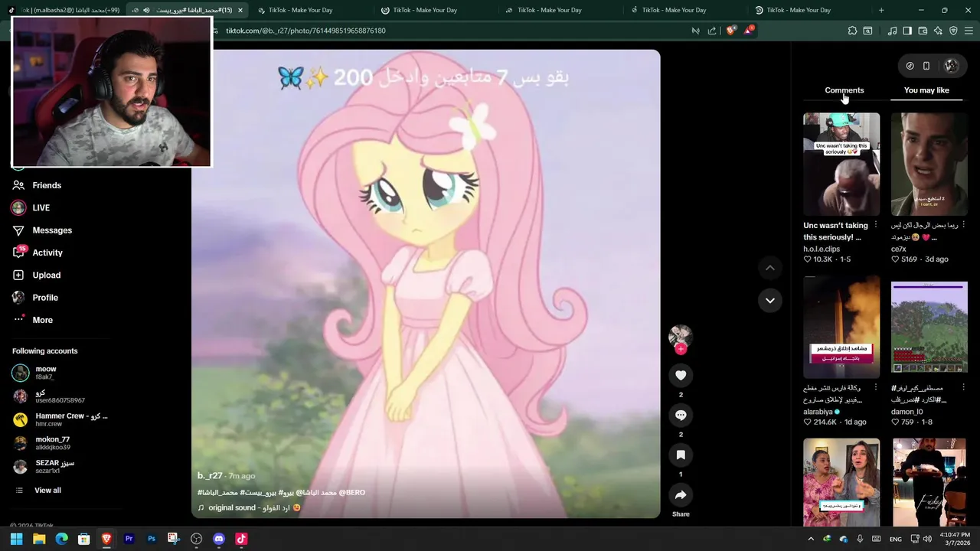Open b._r27 author profile name

pyautogui.click(x=210, y=476)
